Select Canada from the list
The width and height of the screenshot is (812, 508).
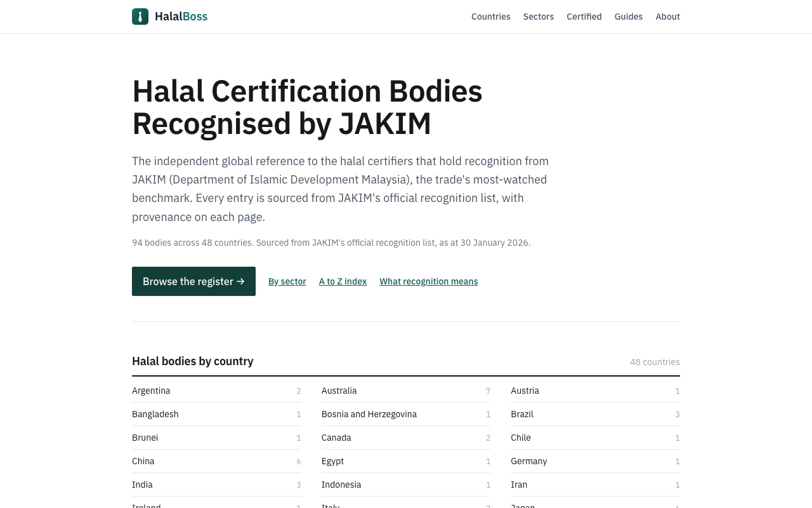click(x=406, y=438)
